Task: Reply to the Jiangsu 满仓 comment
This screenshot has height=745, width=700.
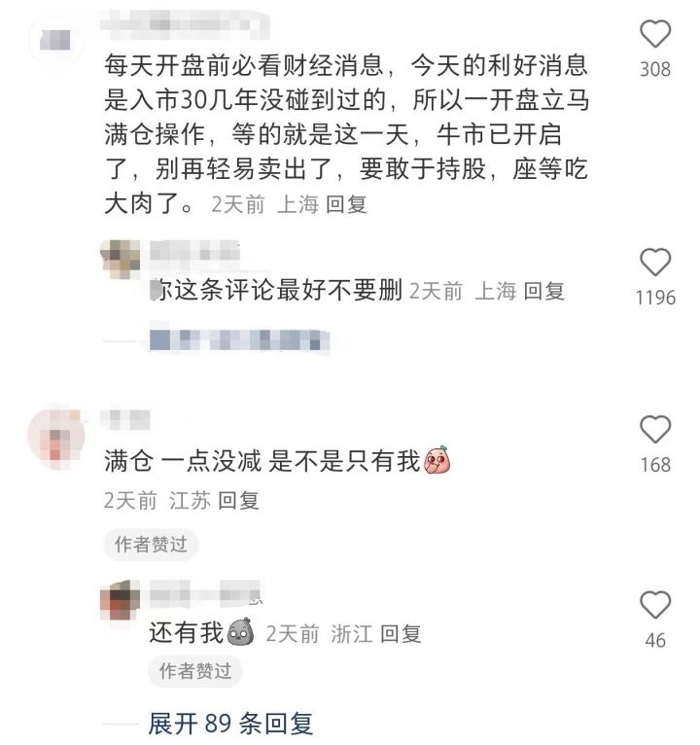Action: click(x=238, y=501)
